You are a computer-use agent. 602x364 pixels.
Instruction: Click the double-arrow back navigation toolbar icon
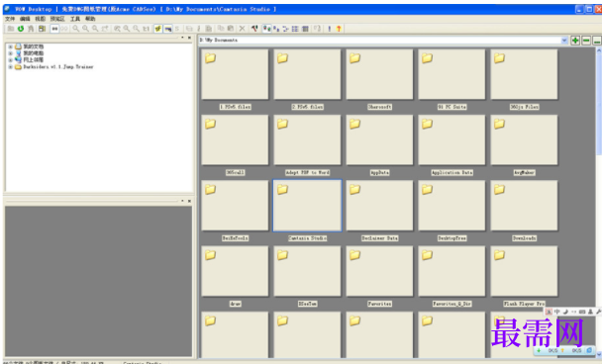click(54, 29)
